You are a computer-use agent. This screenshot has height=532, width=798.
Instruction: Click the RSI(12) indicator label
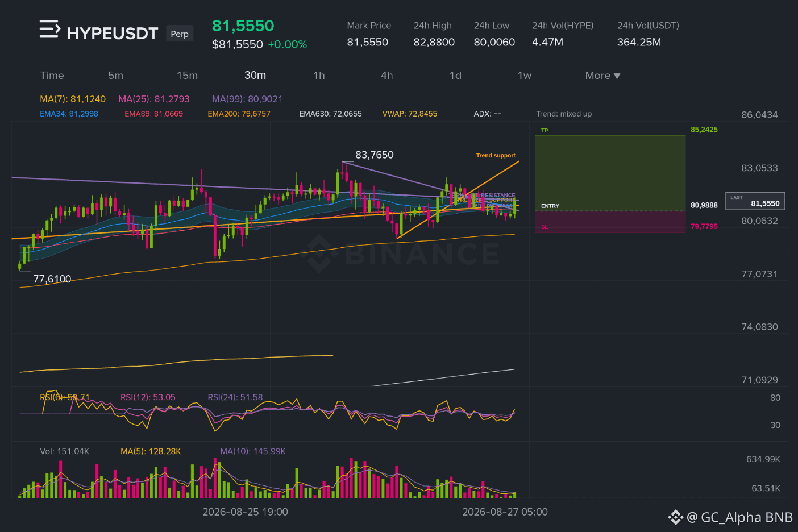click(x=148, y=397)
